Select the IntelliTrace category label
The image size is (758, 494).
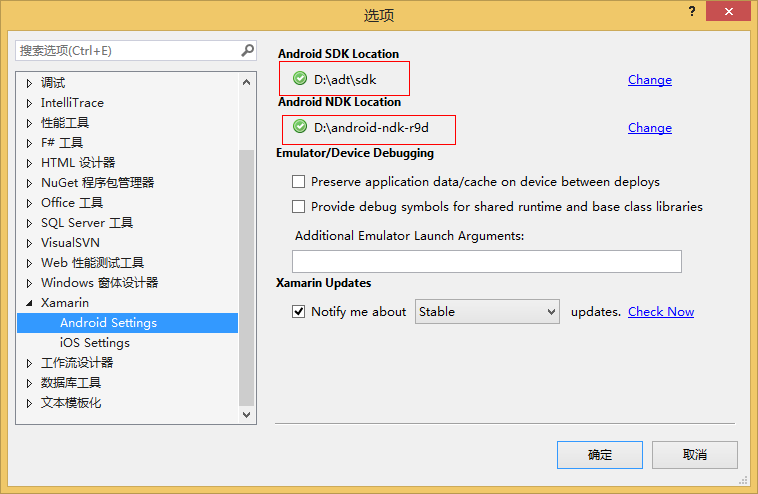72,102
